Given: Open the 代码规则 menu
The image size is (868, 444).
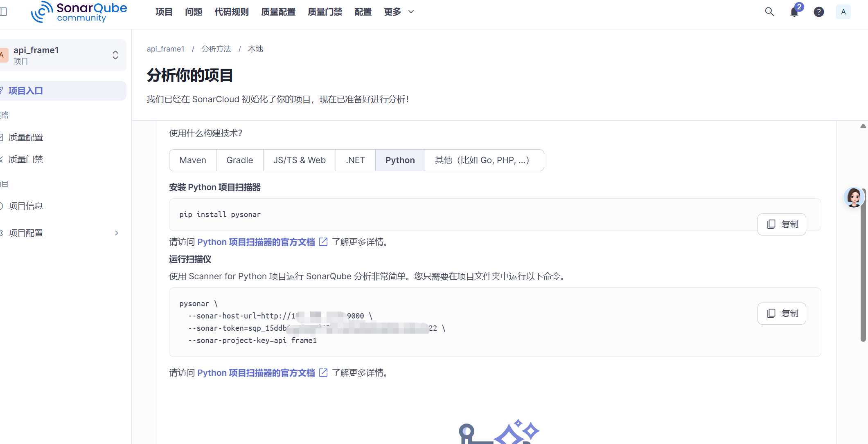Looking at the screenshot, I should click(232, 12).
